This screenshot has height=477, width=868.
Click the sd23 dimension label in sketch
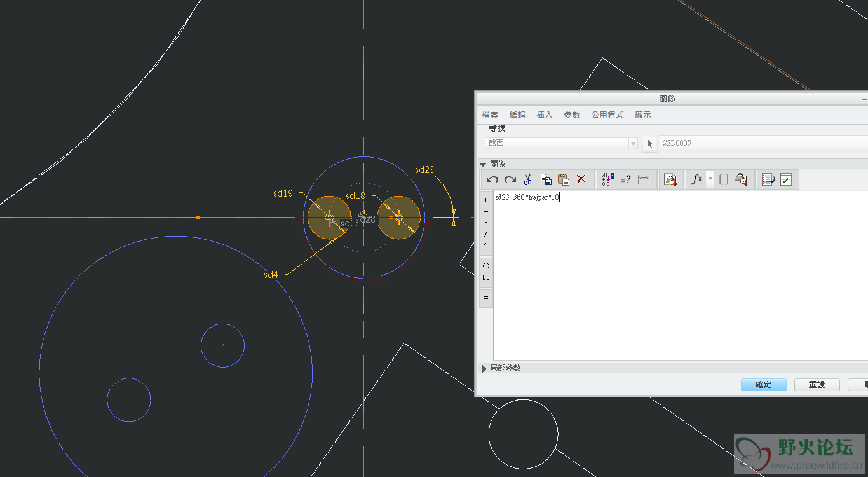click(424, 170)
